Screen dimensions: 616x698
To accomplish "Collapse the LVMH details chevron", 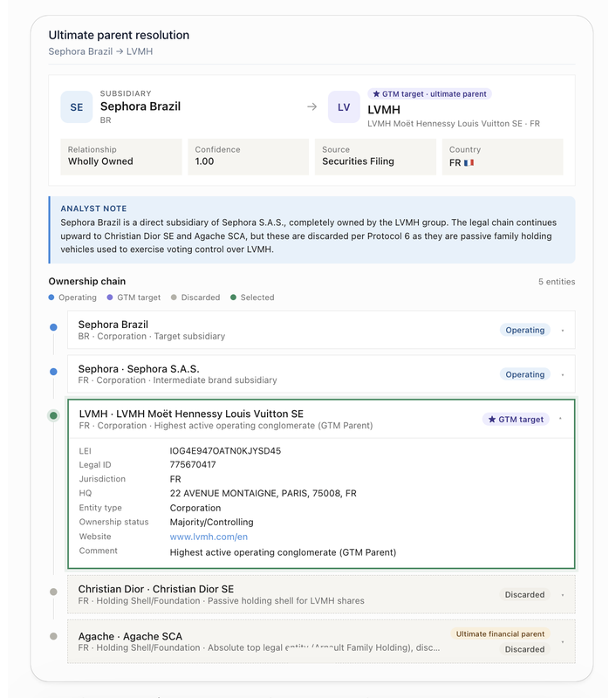I will [x=560, y=419].
